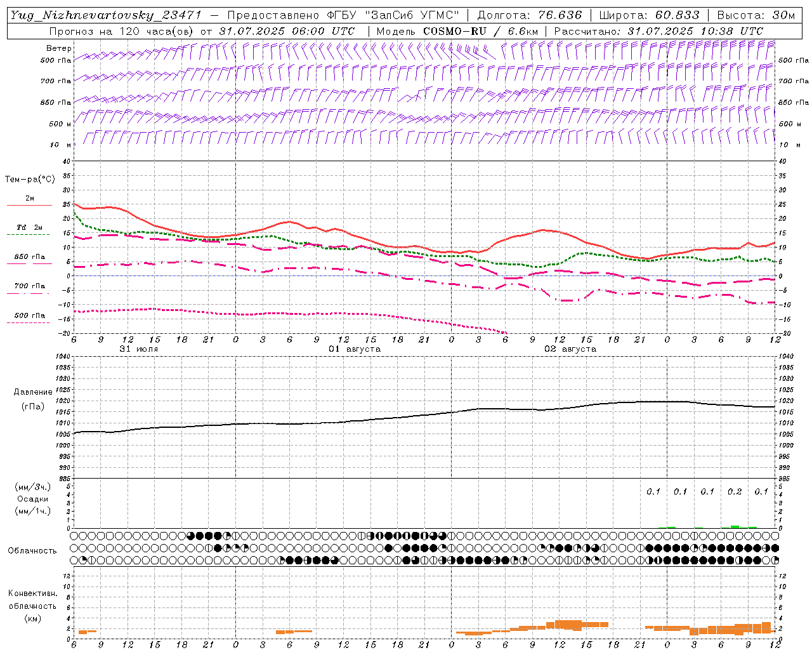
Task: Click the right-side 700 гПа wind level label
Action: point(794,81)
